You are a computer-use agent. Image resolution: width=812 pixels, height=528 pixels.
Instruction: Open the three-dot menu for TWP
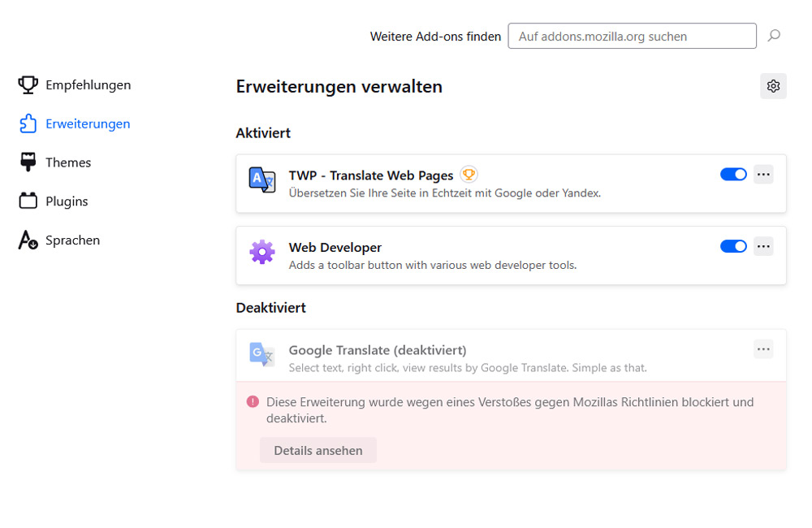click(763, 174)
